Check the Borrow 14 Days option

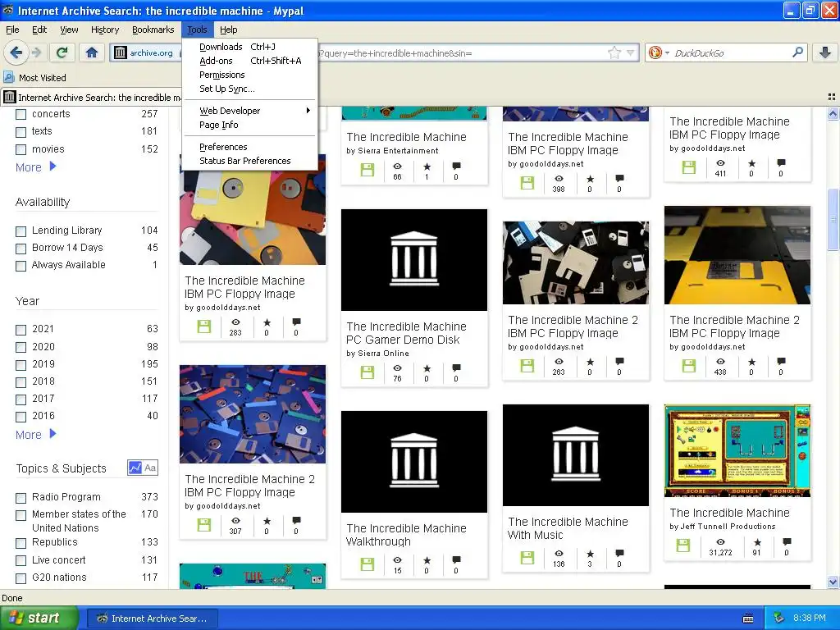click(x=21, y=249)
